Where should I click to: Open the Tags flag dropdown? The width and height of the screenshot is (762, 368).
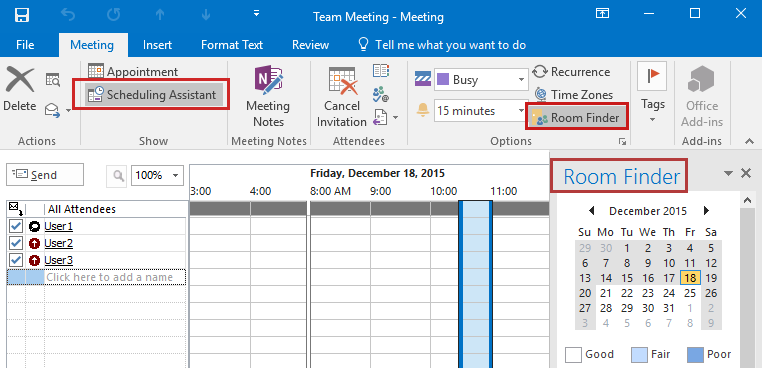pyautogui.click(x=652, y=92)
